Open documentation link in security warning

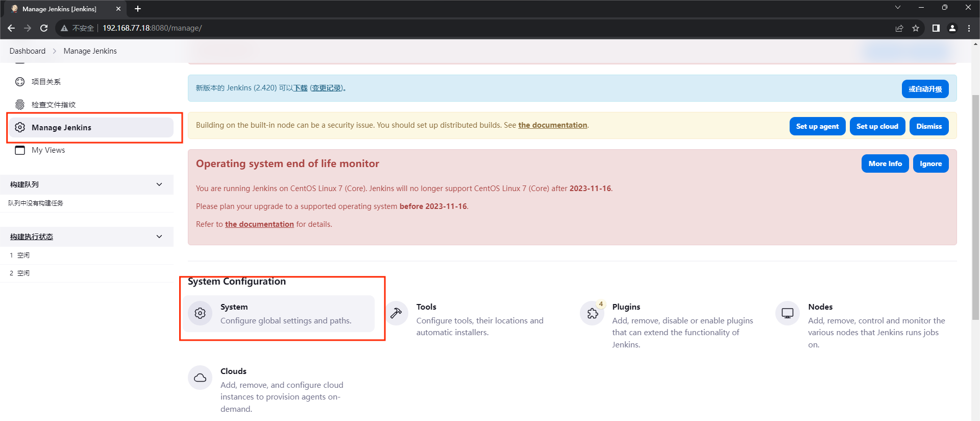point(553,125)
